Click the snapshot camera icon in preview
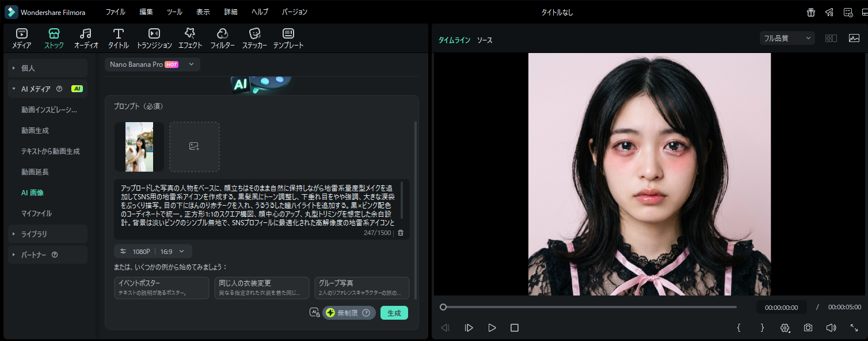The height and width of the screenshot is (341, 868). point(808,328)
